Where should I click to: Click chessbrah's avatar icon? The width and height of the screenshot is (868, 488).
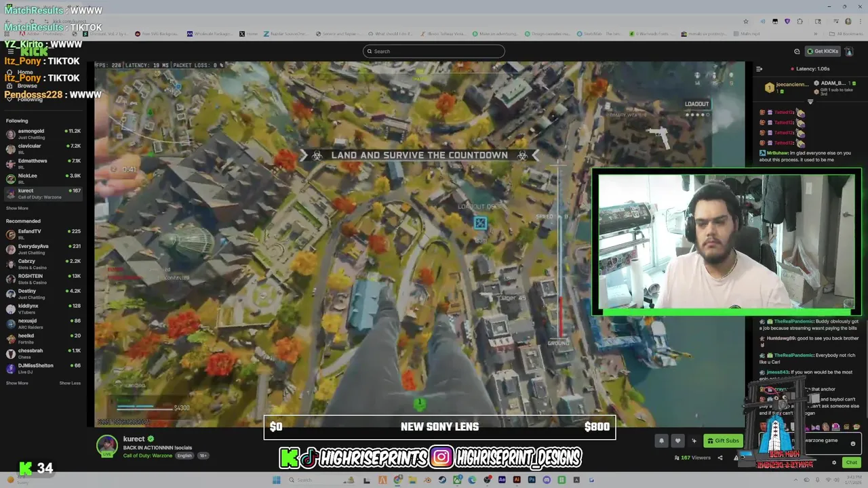pos(11,353)
